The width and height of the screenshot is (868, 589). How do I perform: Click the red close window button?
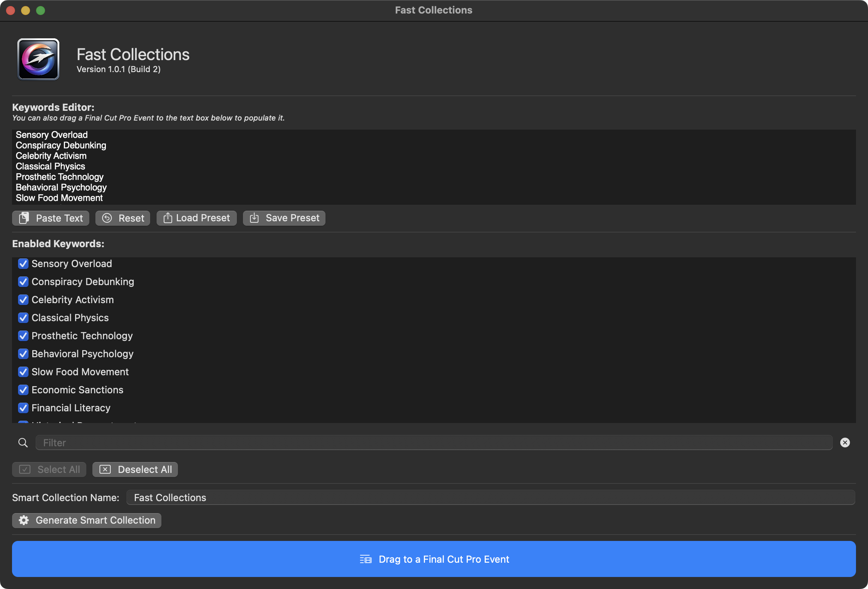[x=11, y=11]
